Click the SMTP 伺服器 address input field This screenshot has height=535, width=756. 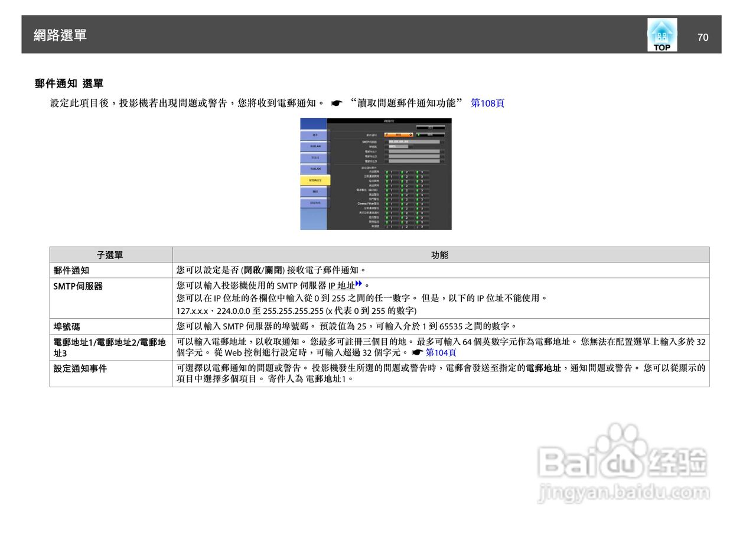tap(413, 142)
